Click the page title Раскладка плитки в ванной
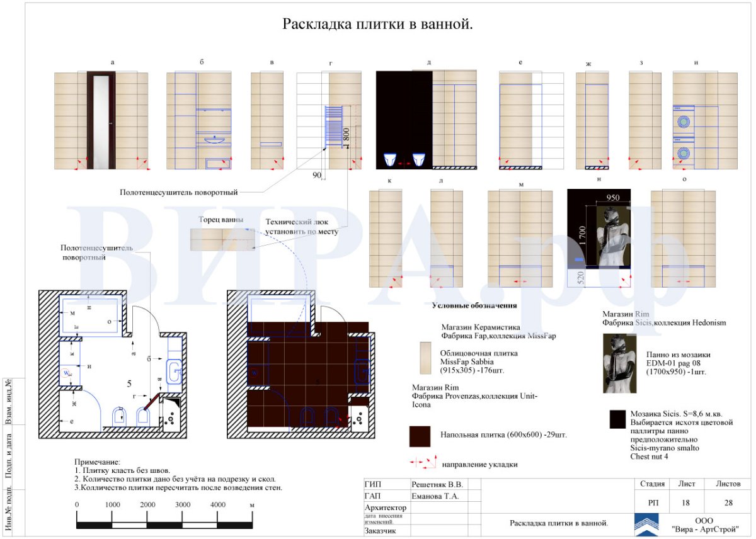This screenshot has width=756, height=539. tap(377, 25)
